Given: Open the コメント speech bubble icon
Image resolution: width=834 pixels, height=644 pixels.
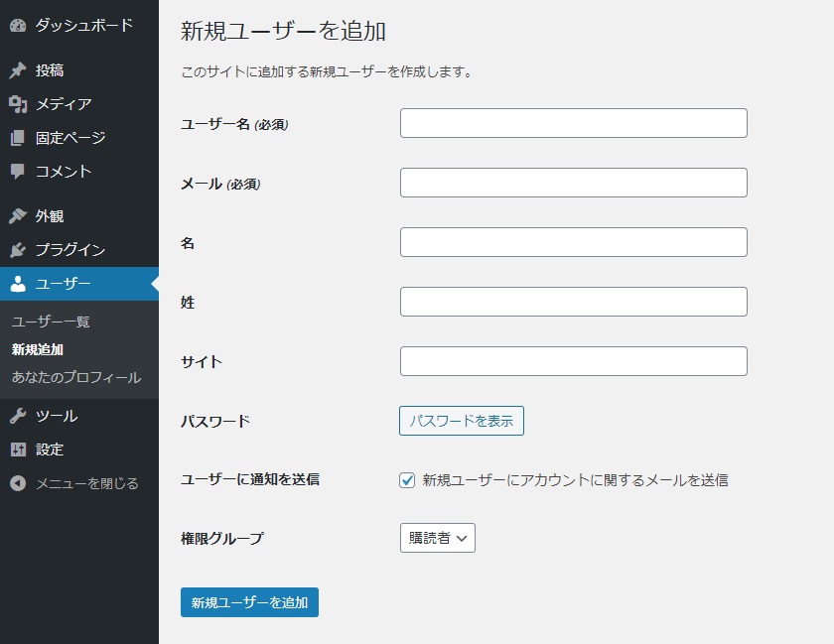Looking at the screenshot, I should click(x=18, y=172).
